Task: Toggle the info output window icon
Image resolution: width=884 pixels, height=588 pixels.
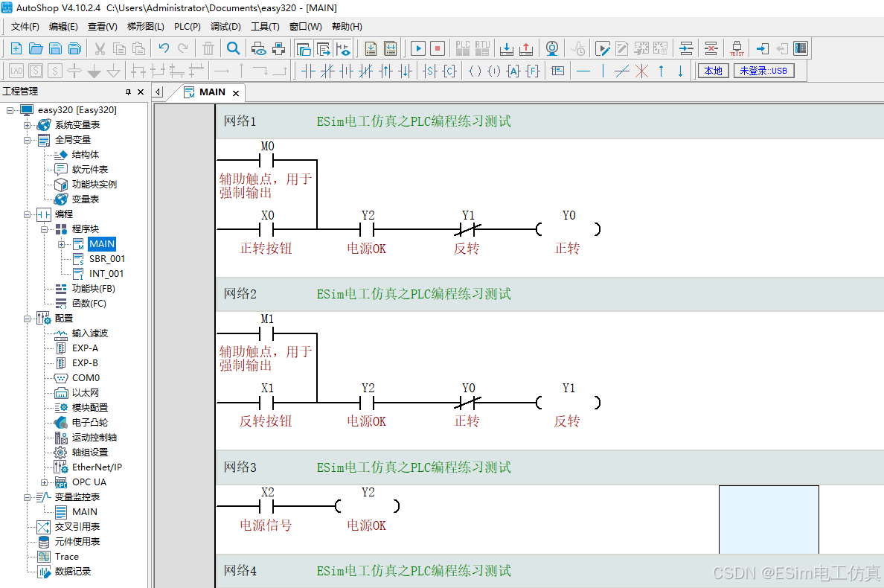Action: pos(323,48)
